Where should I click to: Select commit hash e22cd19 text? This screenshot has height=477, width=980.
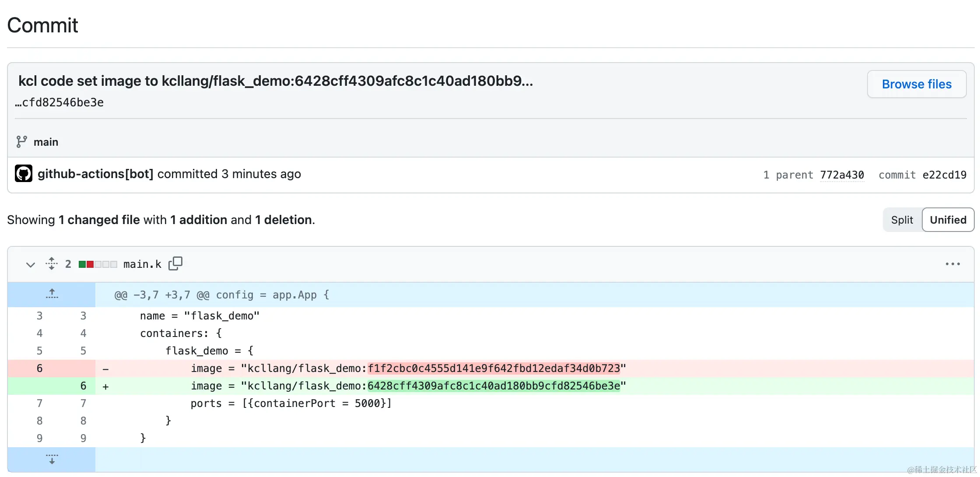(x=945, y=175)
